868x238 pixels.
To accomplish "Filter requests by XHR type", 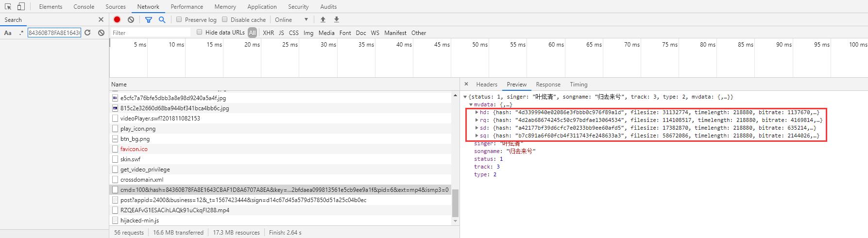I will point(268,33).
